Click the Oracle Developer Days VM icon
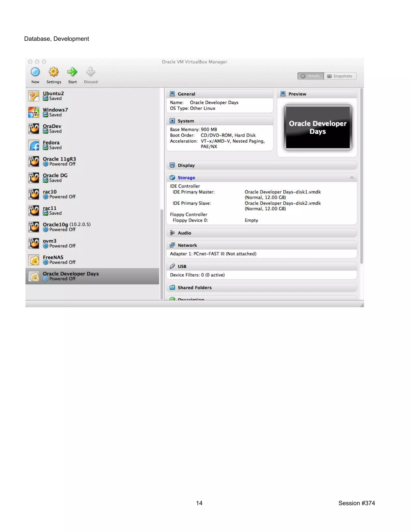 click(x=34, y=276)
